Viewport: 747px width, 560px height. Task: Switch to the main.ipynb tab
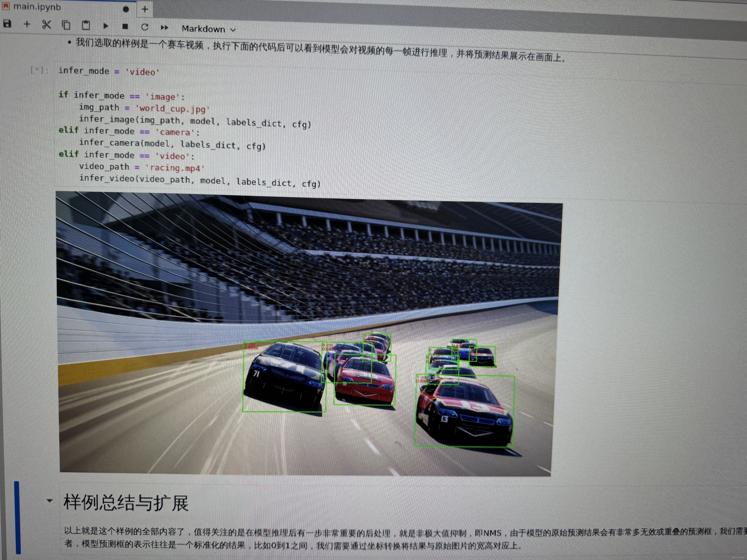[x=37, y=7]
